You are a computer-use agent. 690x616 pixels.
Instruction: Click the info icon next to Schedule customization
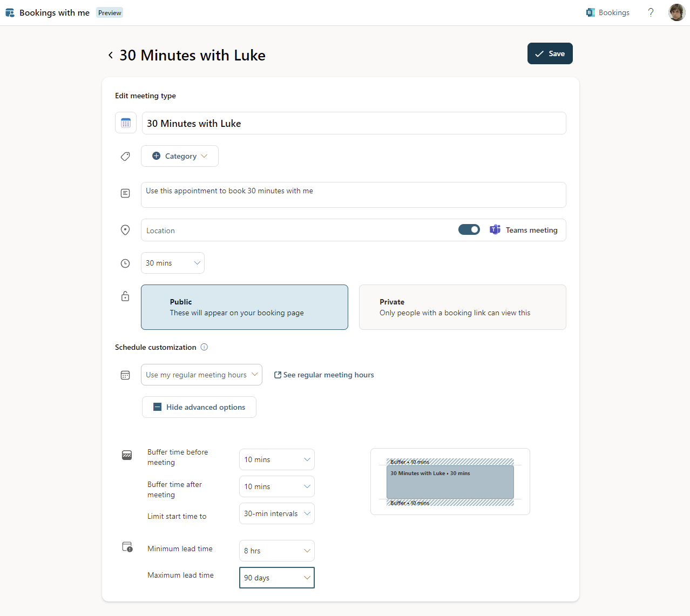[x=204, y=347]
